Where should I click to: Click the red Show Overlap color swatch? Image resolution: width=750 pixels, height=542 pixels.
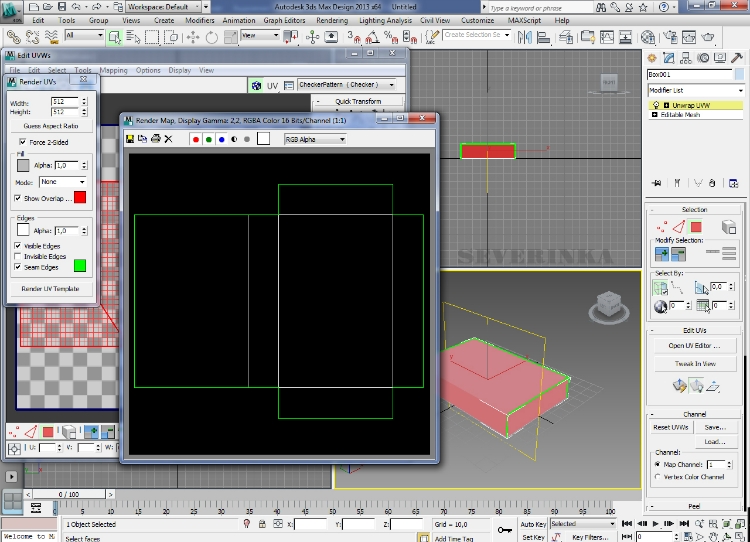[x=80, y=197]
